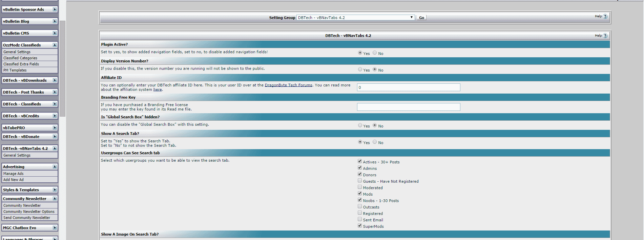Uncheck the Mods usergroup

pos(360,194)
